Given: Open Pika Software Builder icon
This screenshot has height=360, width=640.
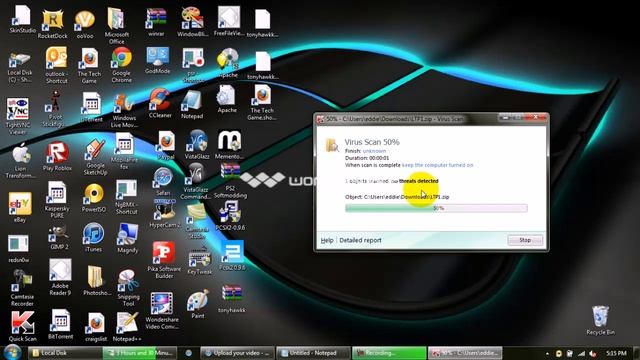Looking at the screenshot, I should point(164,260).
